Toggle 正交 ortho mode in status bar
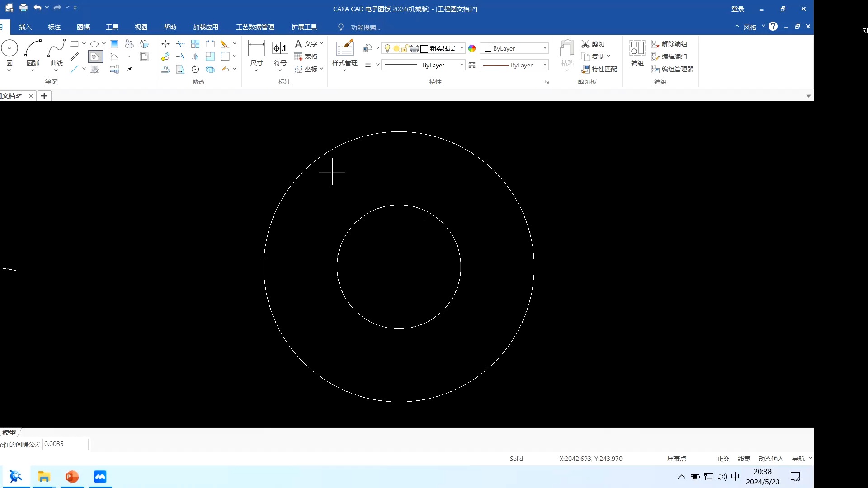 pyautogui.click(x=723, y=459)
